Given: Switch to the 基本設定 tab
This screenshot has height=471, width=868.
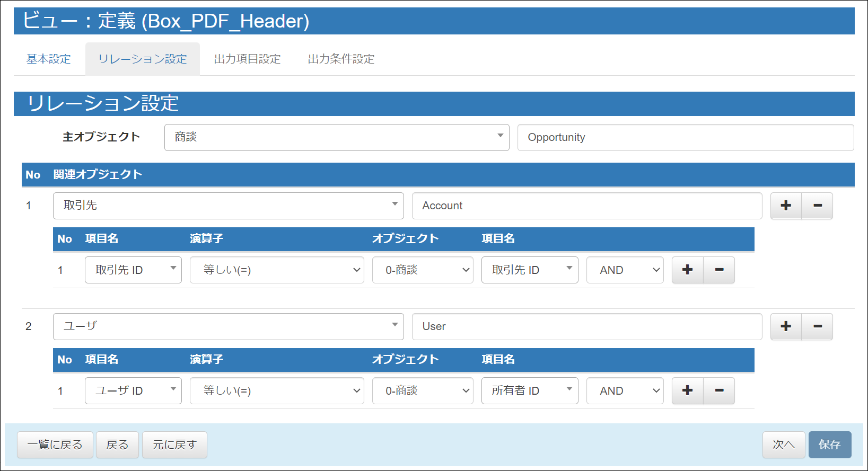Looking at the screenshot, I should 49,59.
